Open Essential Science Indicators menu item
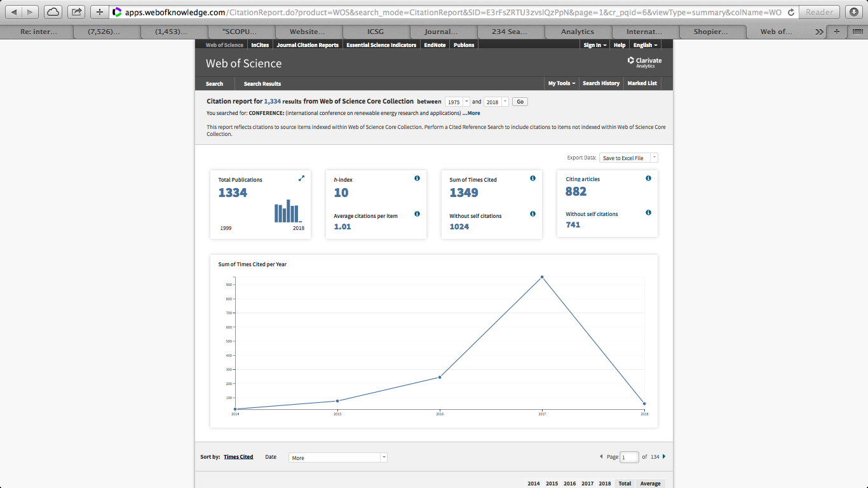 [x=381, y=45]
